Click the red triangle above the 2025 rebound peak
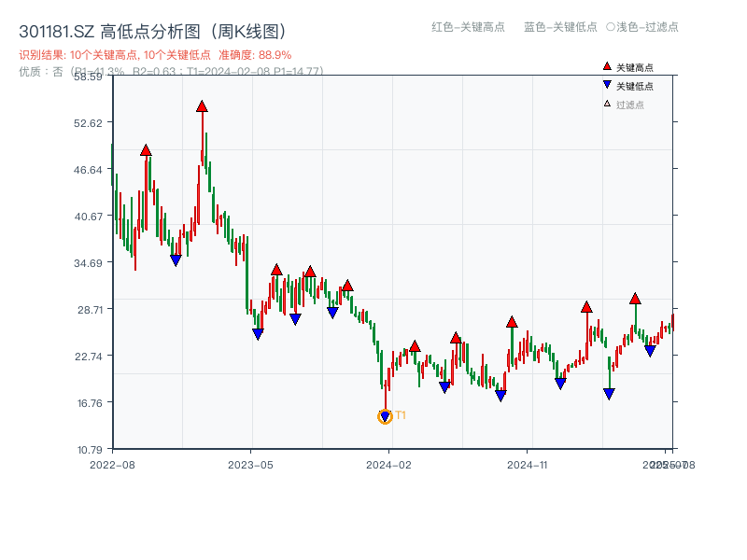This screenshot has height=560, width=747. click(x=635, y=298)
